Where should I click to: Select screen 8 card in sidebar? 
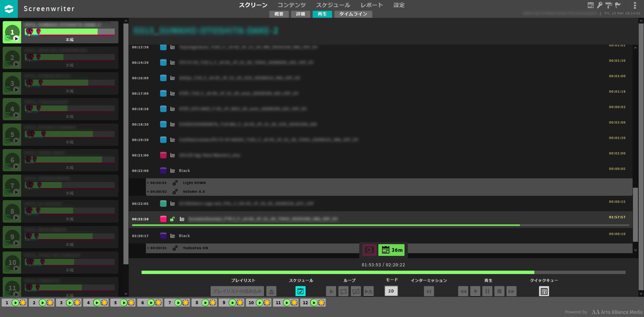click(60, 211)
